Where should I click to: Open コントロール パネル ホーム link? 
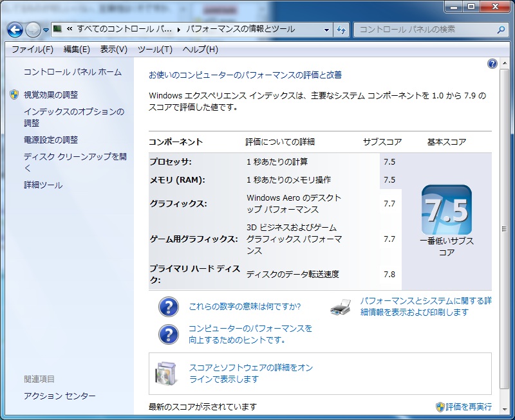tap(72, 72)
